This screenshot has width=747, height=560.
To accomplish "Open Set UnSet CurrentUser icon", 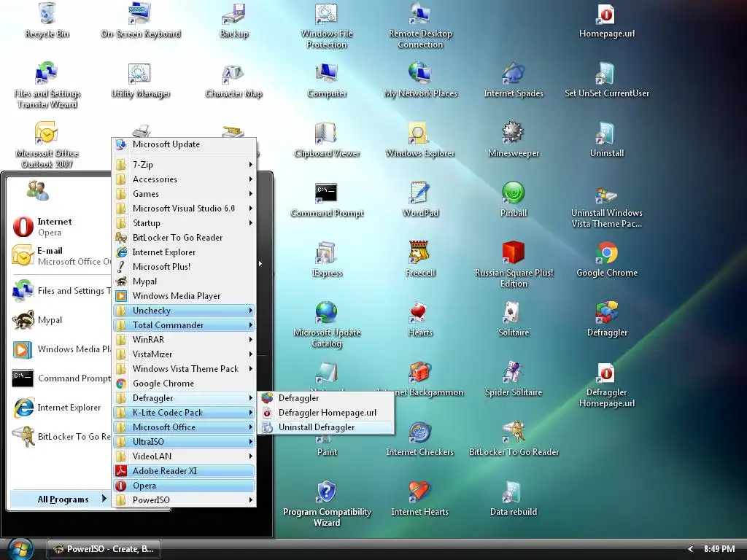I will [606, 80].
